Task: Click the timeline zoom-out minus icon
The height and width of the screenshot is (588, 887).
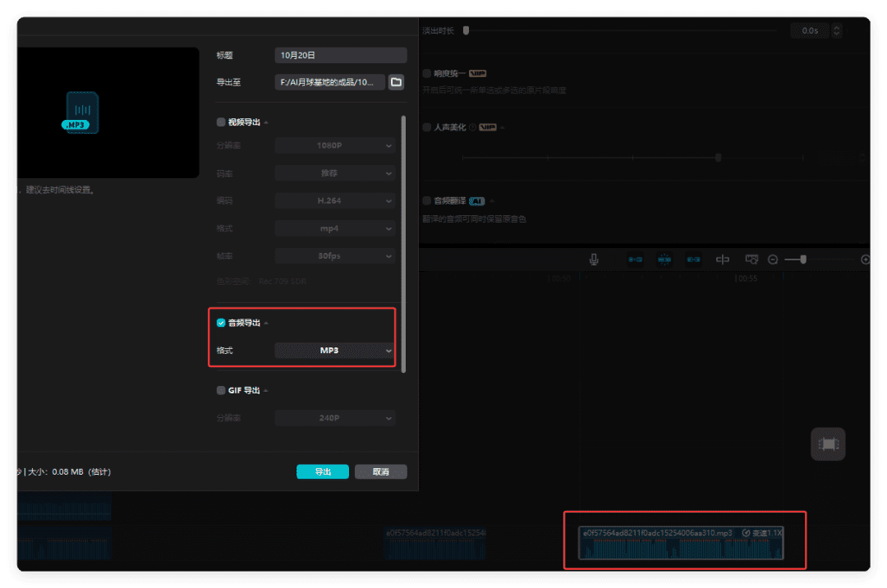Action: (x=773, y=260)
